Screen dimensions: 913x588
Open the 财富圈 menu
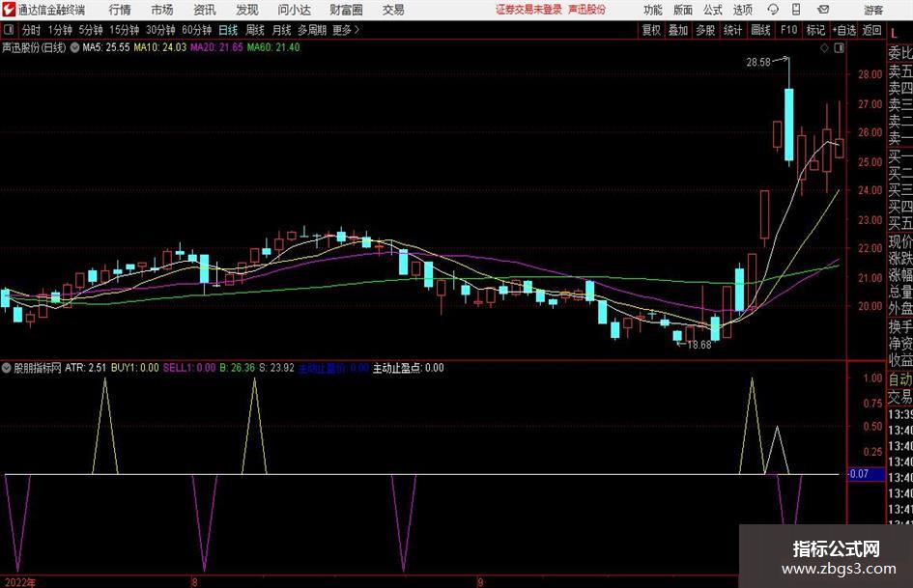(346, 10)
